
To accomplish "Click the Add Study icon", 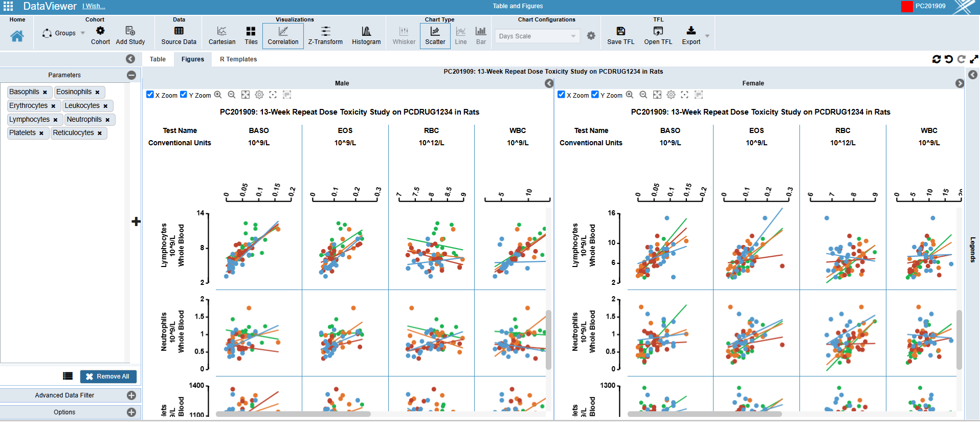I will coord(130,31).
